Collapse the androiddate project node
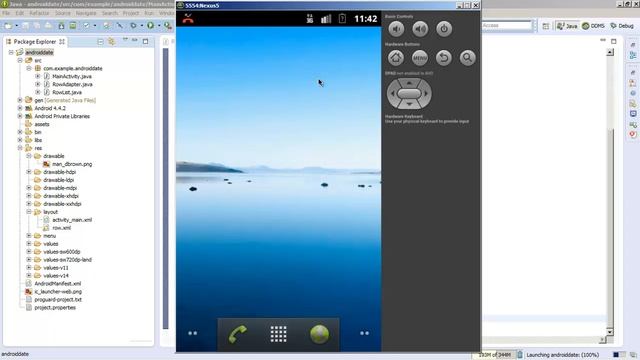The height and width of the screenshot is (360, 640). click(11, 52)
